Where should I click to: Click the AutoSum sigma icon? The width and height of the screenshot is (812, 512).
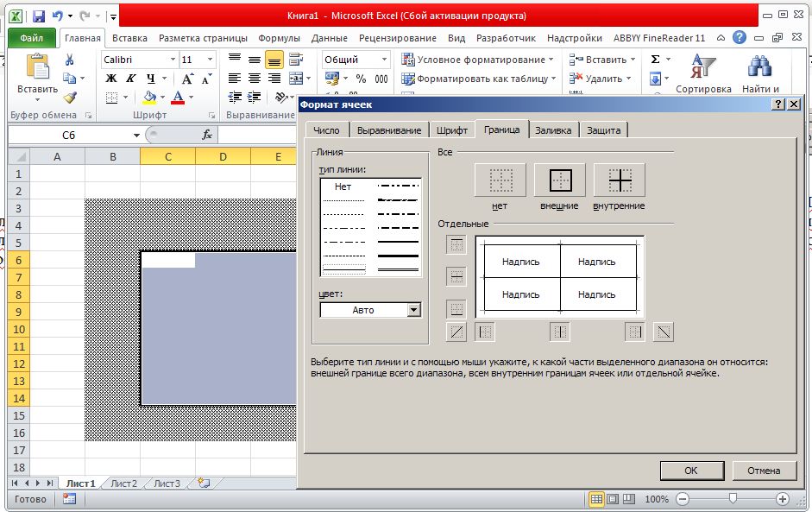(x=655, y=59)
